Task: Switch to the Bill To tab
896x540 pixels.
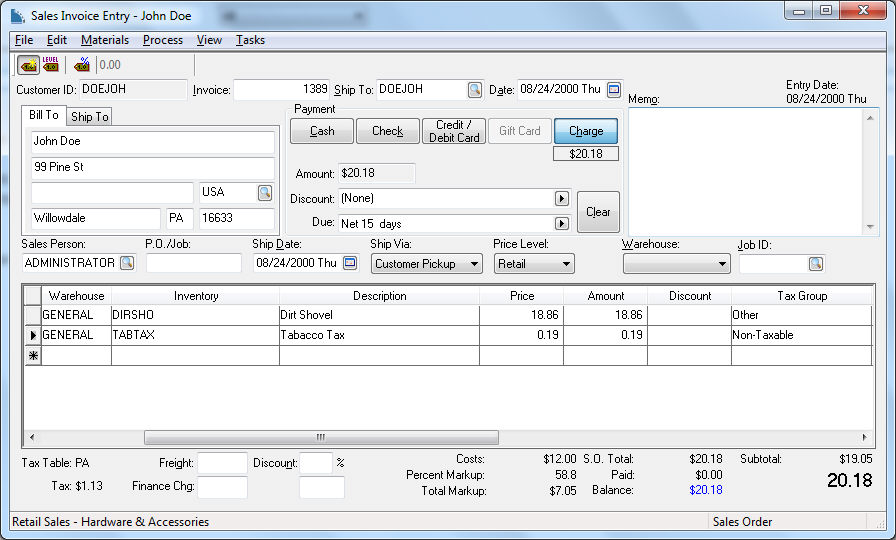Action: (x=44, y=115)
